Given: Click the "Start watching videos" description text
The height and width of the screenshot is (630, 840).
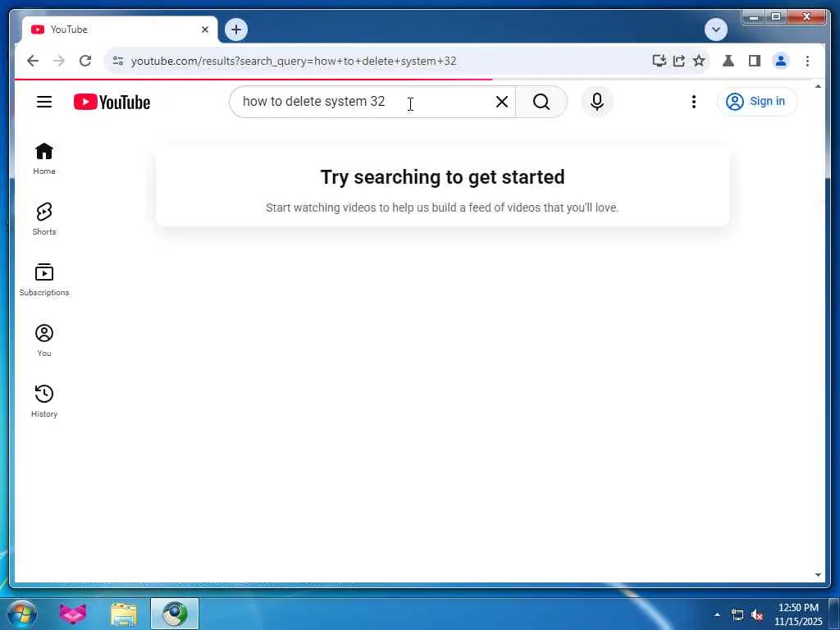Looking at the screenshot, I should click(x=442, y=208).
